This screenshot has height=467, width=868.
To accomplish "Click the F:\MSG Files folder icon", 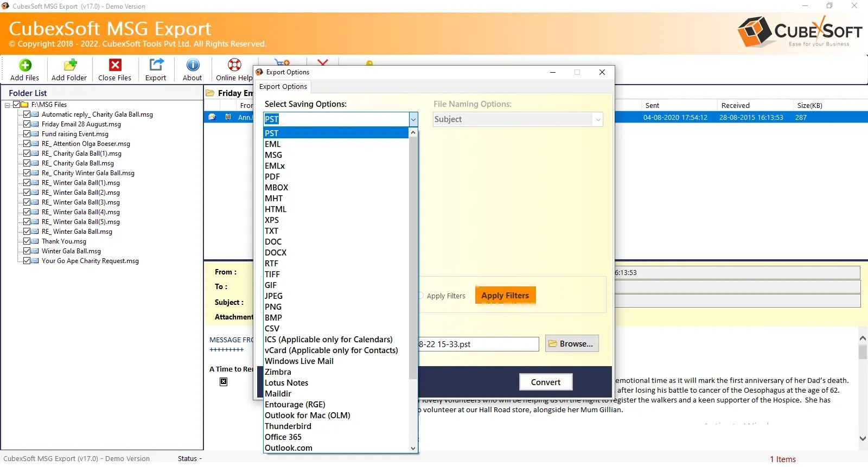I will [24, 105].
